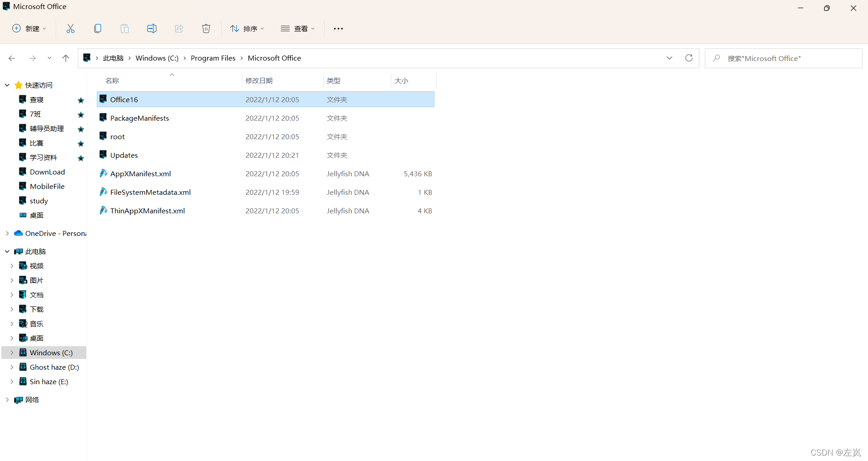Expand the 视频 folder node
The width and height of the screenshot is (868, 461).
coord(12,266)
